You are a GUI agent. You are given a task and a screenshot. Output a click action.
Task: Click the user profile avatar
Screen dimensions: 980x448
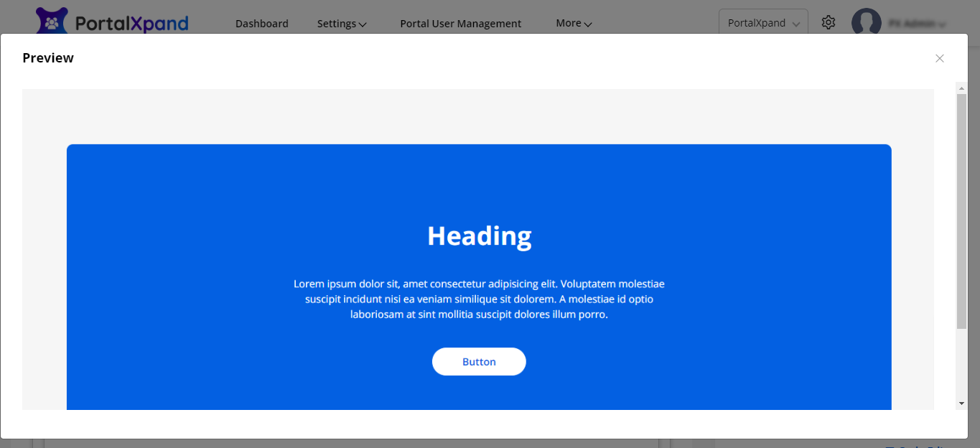(866, 22)
